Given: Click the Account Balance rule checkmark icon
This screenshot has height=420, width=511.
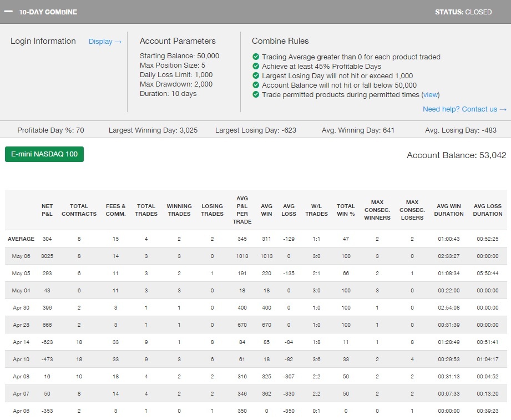Looking at the screenshot, I should point(256,85).
